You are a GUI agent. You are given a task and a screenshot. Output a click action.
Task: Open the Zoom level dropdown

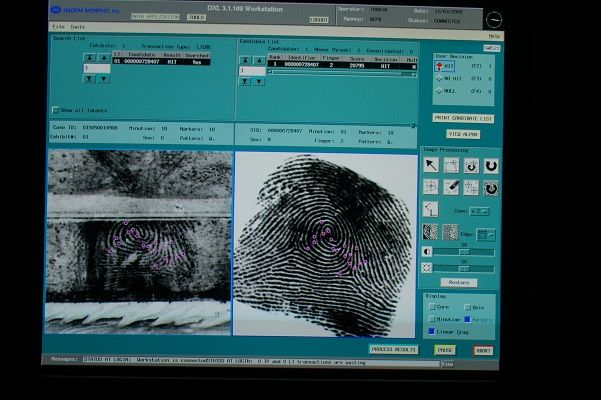(x=479, y=211)
